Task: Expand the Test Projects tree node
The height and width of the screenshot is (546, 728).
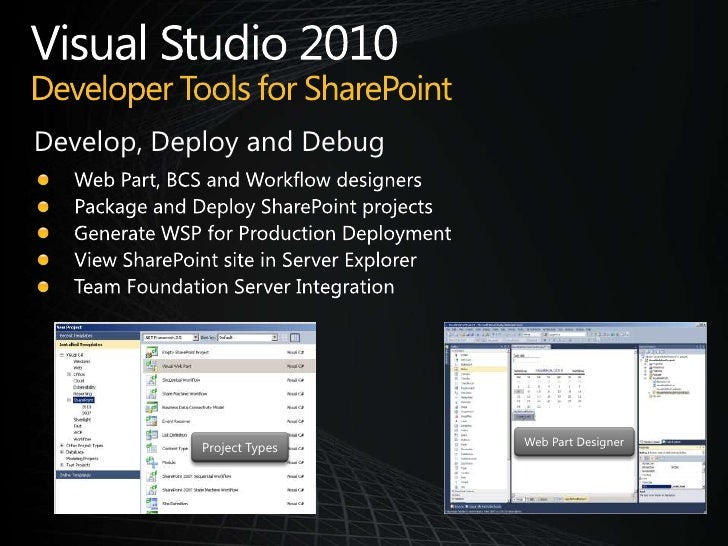Action: (61, 465)
